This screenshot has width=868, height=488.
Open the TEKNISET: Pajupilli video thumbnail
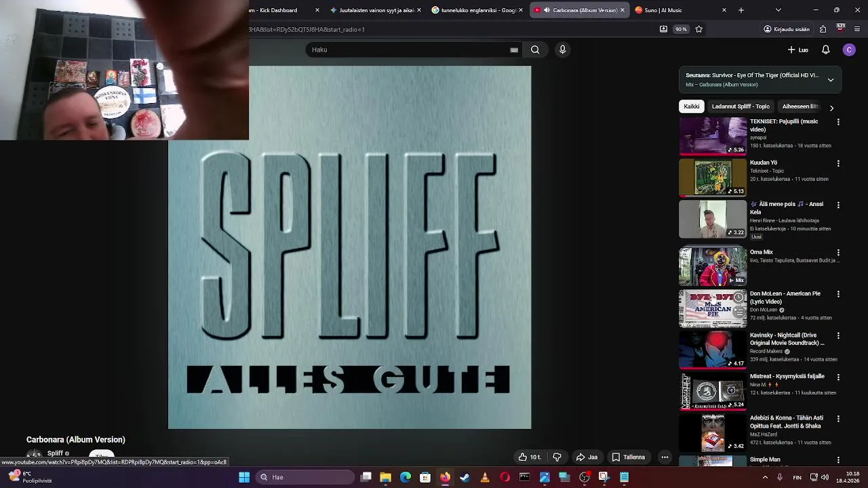713,136
